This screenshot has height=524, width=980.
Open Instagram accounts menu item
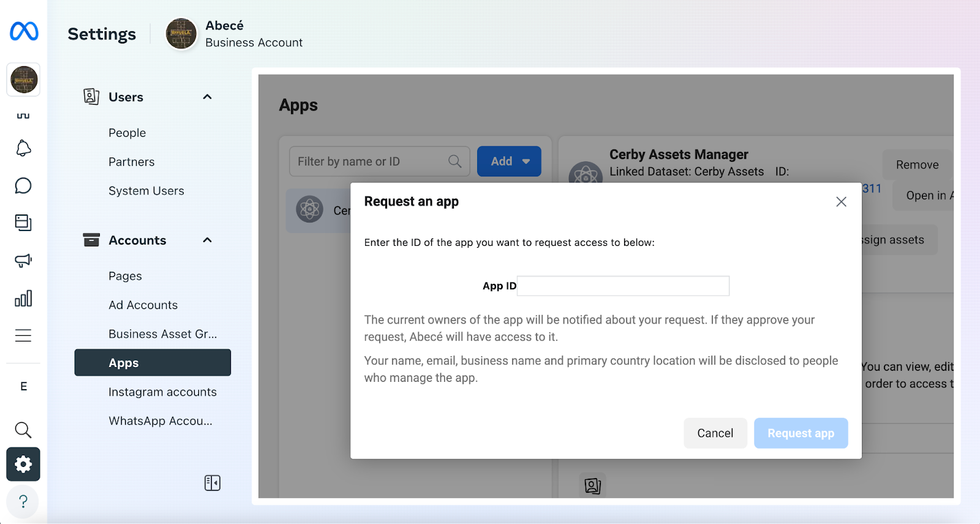click(162, 392)
